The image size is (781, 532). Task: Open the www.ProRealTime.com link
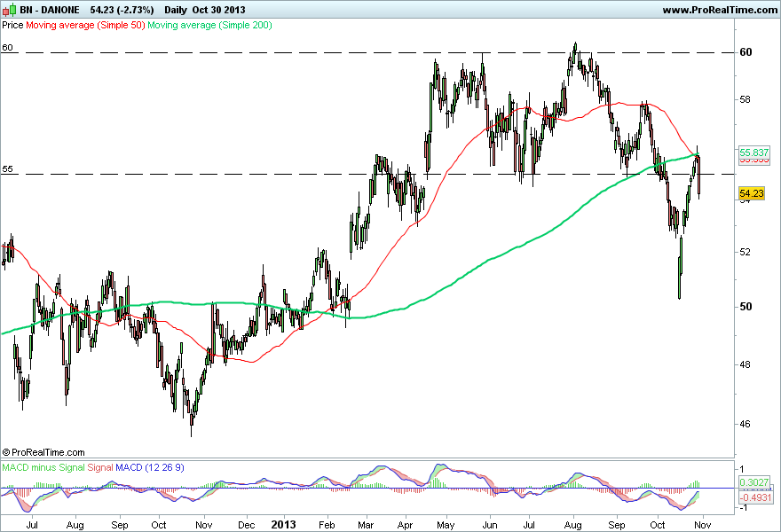720,10
